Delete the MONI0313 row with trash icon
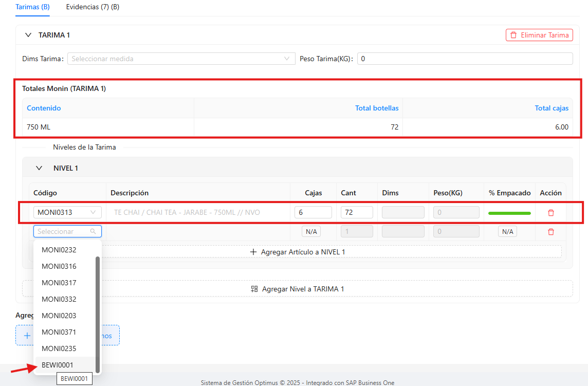This screenshot has width=588, height=386. pos(551,213)
